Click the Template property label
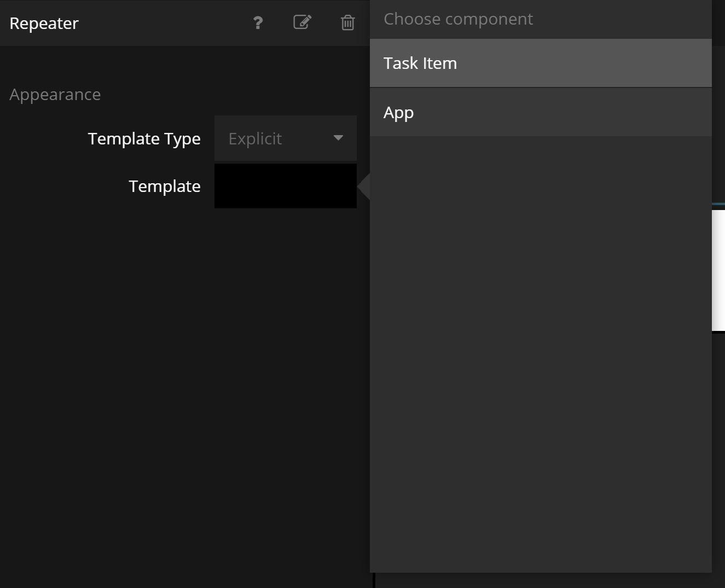This screenshot has height=588, width=725. [x=165, y=187]
